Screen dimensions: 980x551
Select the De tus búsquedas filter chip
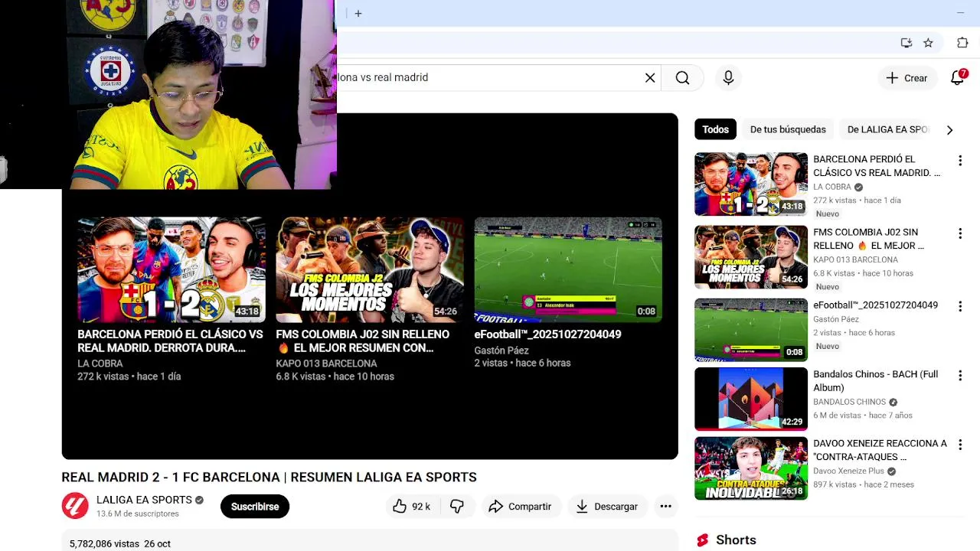pyautogui.click(x=788, y=129)
